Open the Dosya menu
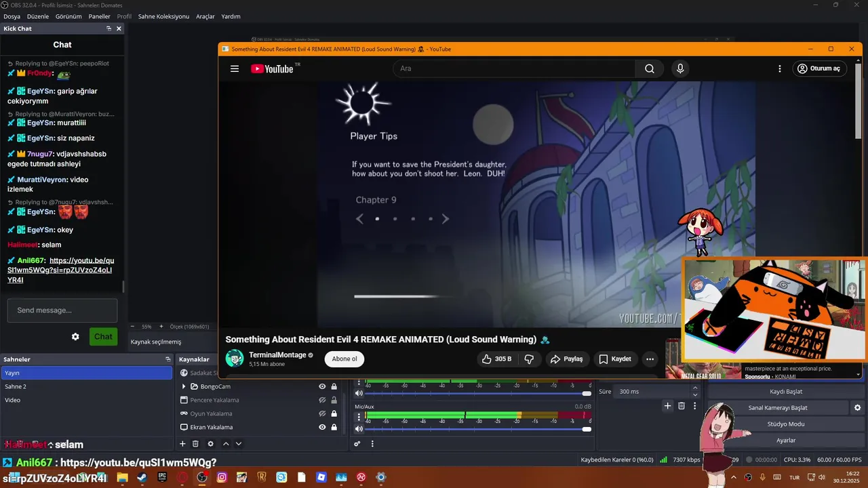This screenshot has width=868, height=488. point(12,16)
